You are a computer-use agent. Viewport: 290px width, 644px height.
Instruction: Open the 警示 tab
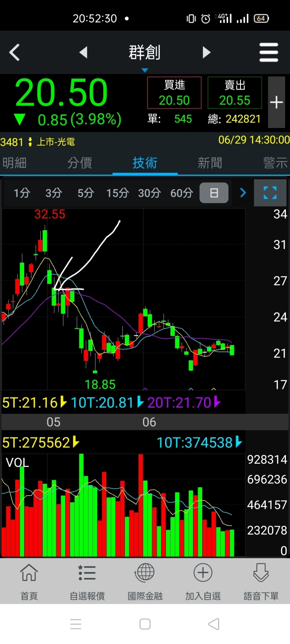[x=275, y=163]
